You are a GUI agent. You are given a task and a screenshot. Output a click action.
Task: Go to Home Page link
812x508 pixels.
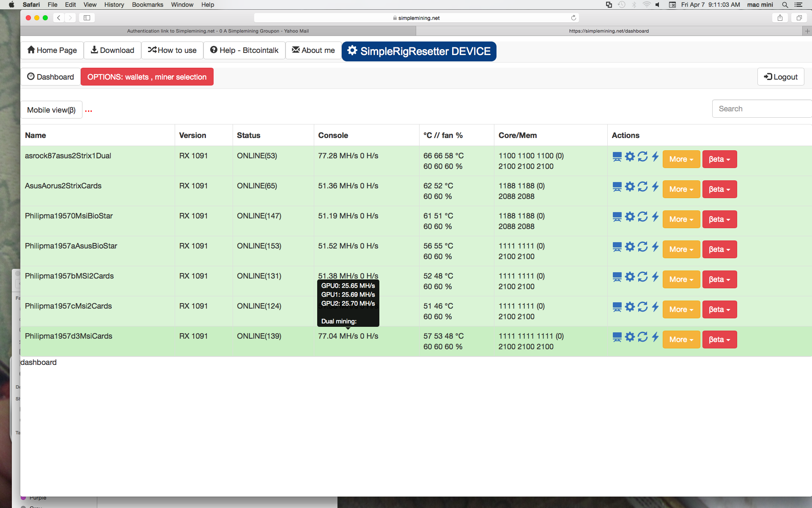point(52,50)
